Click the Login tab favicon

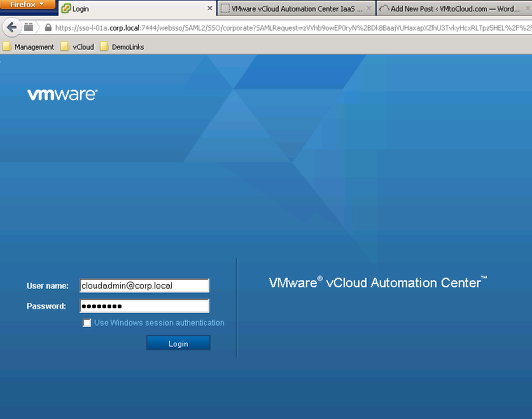(x=66, y=8)
